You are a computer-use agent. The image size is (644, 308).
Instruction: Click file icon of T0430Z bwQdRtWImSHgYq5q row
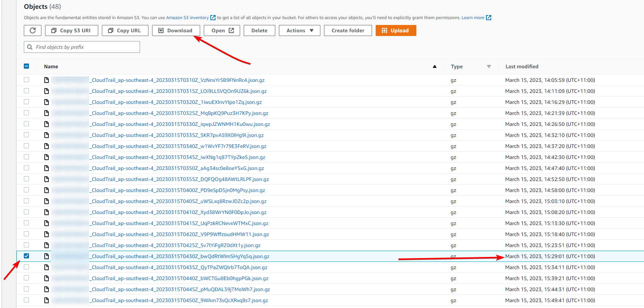pos(47,256)
